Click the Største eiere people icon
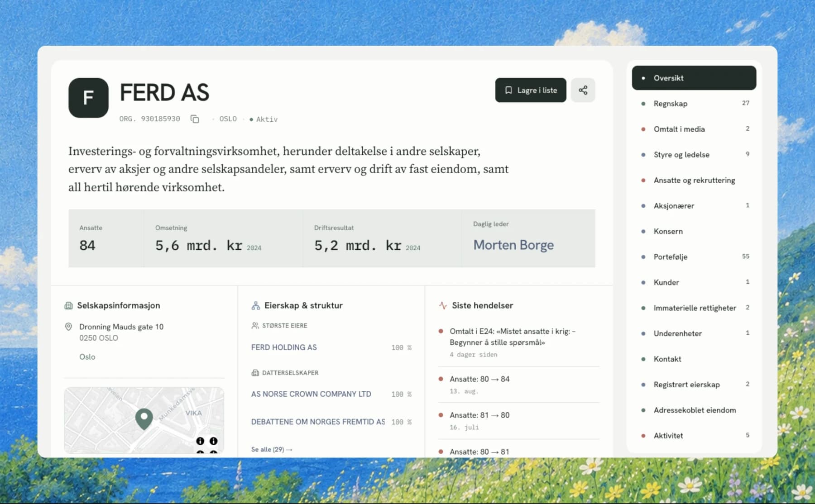The width and height of the screenshot is (815, 504). tap(255, 326)
